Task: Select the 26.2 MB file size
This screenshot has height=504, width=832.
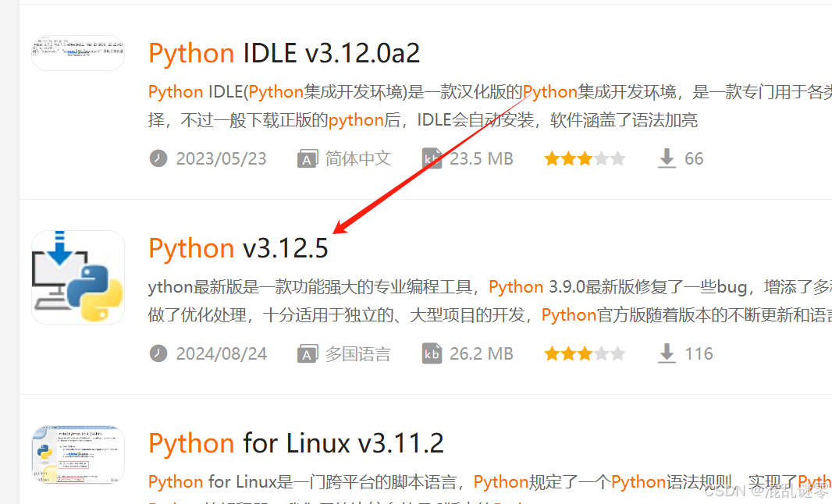Action: pos(482,354)
